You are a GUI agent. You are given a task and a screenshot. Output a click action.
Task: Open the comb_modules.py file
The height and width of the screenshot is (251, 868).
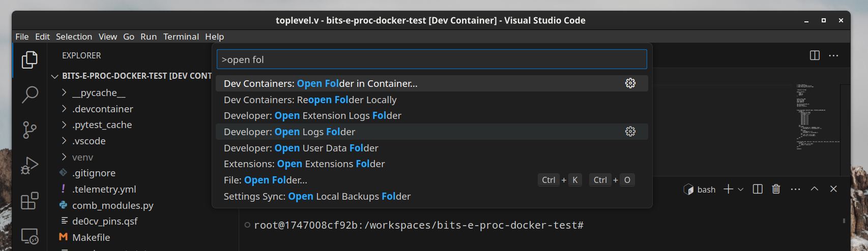[112, 205]
